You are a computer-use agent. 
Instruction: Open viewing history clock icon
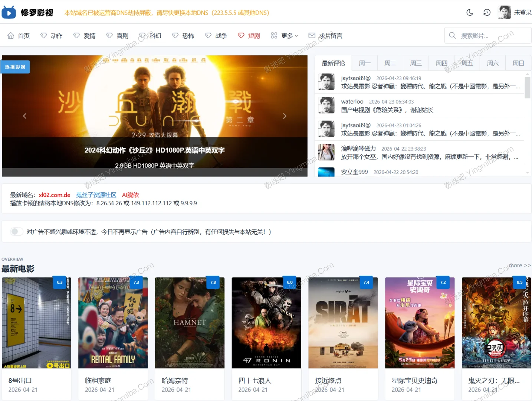point(487,13)
